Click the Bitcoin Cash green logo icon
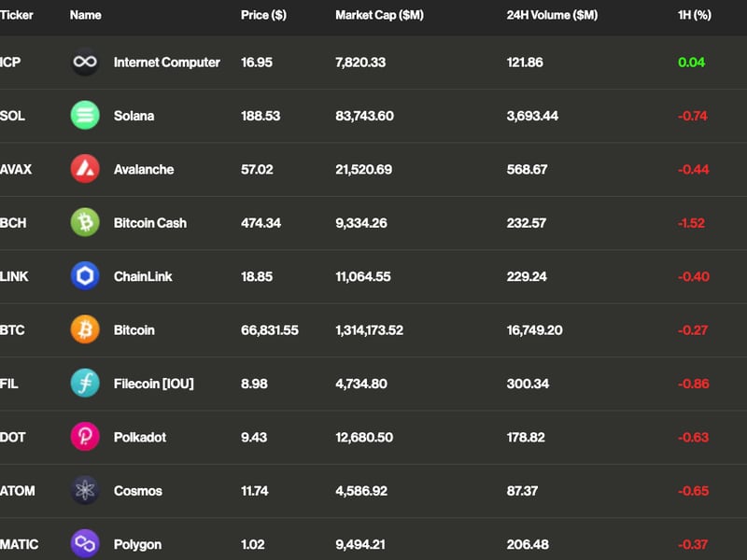Viewport: 747px width, 560px height. click(86, 223)
